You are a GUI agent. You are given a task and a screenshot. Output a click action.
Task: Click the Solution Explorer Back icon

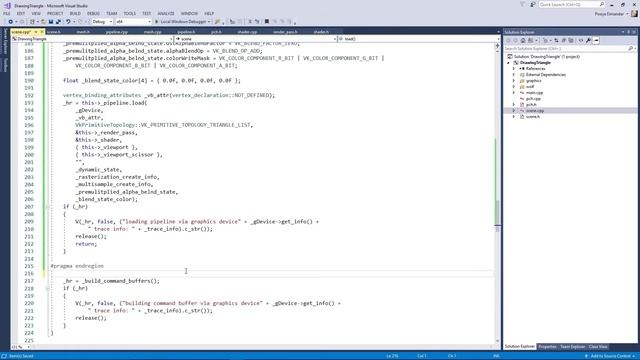click(508, 40)
